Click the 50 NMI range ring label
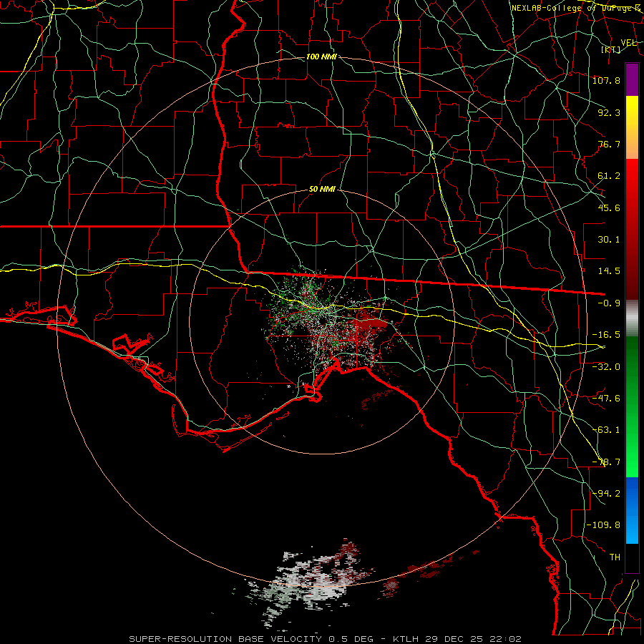644x644 pixels. (x=322, y=190)
